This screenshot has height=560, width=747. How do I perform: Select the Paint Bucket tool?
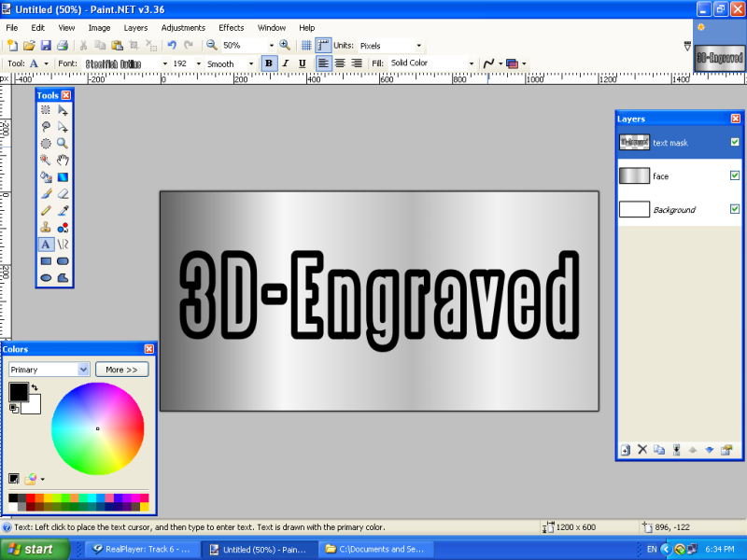pos(45,176)
